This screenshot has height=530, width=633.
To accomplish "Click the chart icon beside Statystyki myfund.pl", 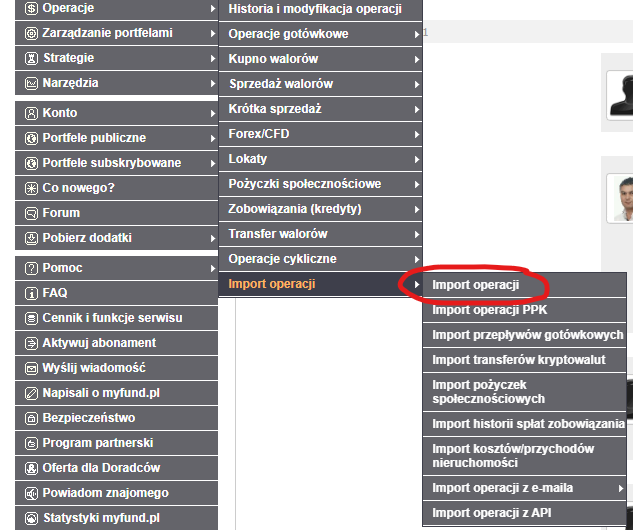I will coord(31,519).
